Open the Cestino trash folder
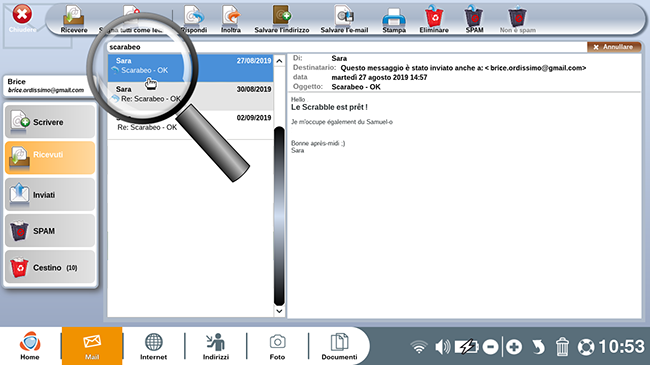This screenshot has width=650, height=365. pyautogui.click(x=50, y=267)
